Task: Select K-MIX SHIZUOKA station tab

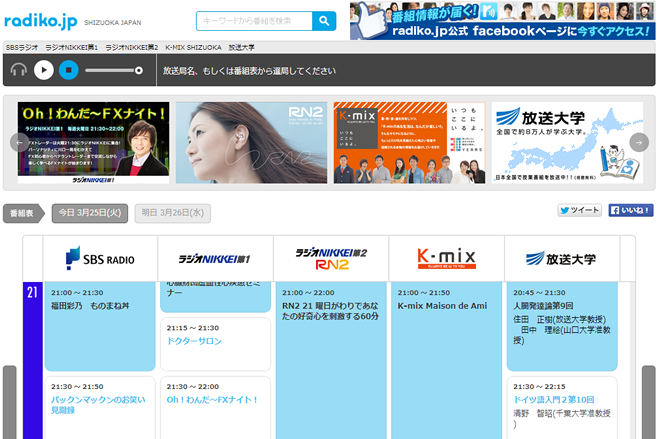Action: (193, 47)
